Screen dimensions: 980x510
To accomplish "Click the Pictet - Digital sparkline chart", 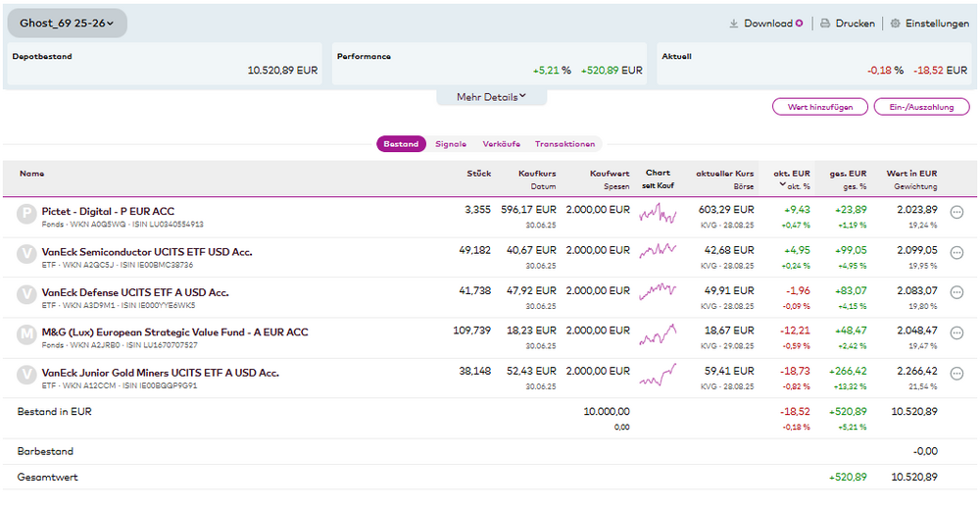I will point(658,213).
